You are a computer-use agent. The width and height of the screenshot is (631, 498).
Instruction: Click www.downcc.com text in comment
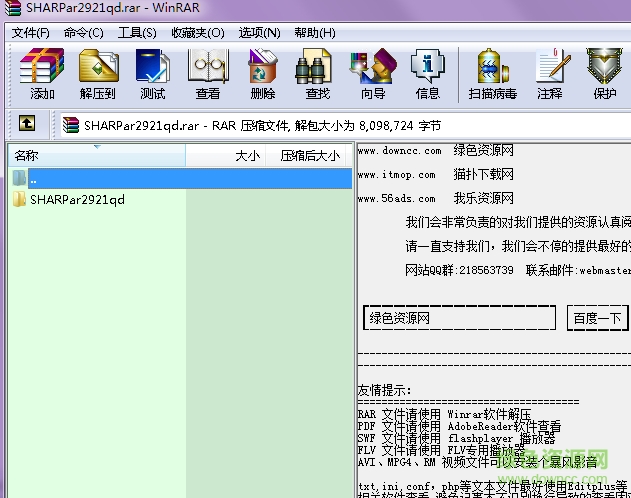click(x=400, y=151)
